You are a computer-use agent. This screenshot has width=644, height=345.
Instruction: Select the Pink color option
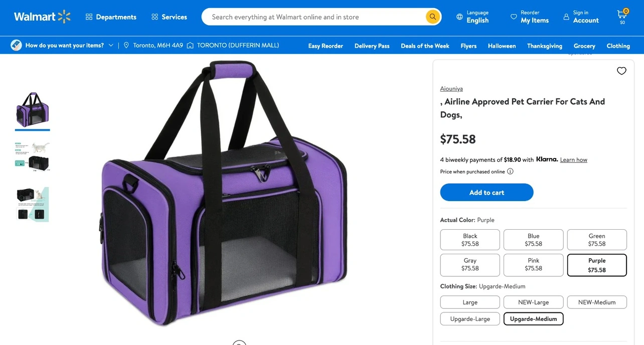tap(533, 264)
